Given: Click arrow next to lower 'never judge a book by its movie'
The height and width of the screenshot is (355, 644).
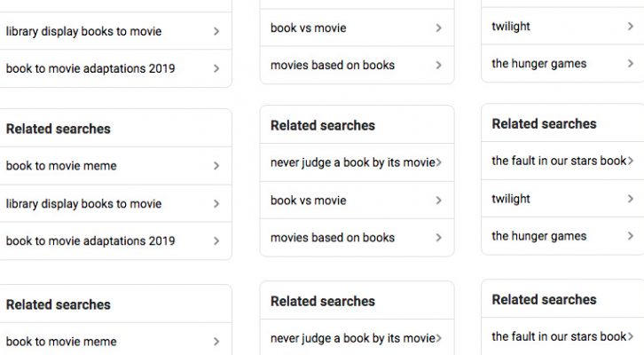Looking at the screenshot, I should click(438, 338).
